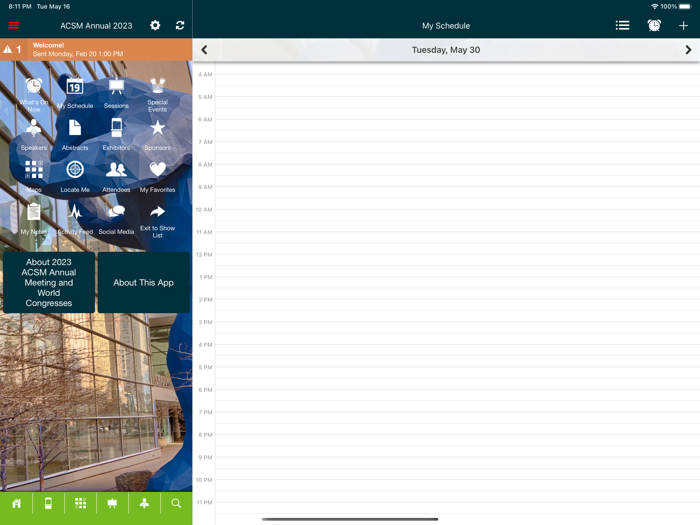The width and height of the screenshot is (700, 525).
Task: Open the red hamburger menu
Action: (x=14, y=25)
